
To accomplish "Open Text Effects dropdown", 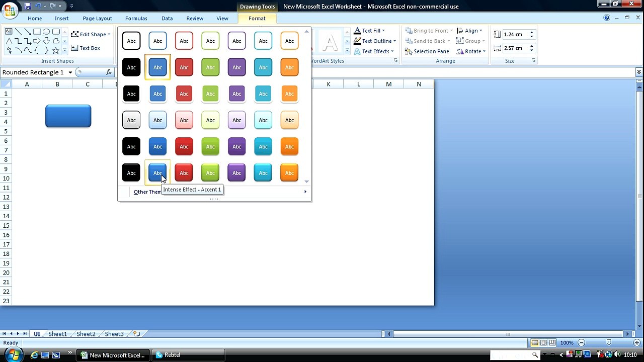I will [x=374, y=51].
